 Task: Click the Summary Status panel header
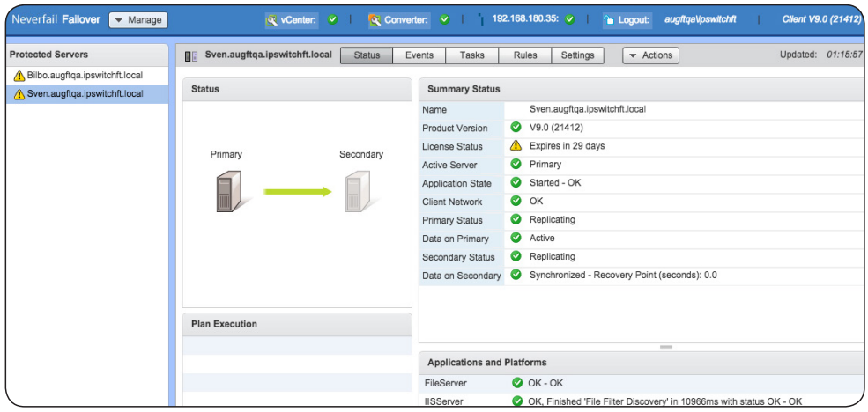point(640,89)
